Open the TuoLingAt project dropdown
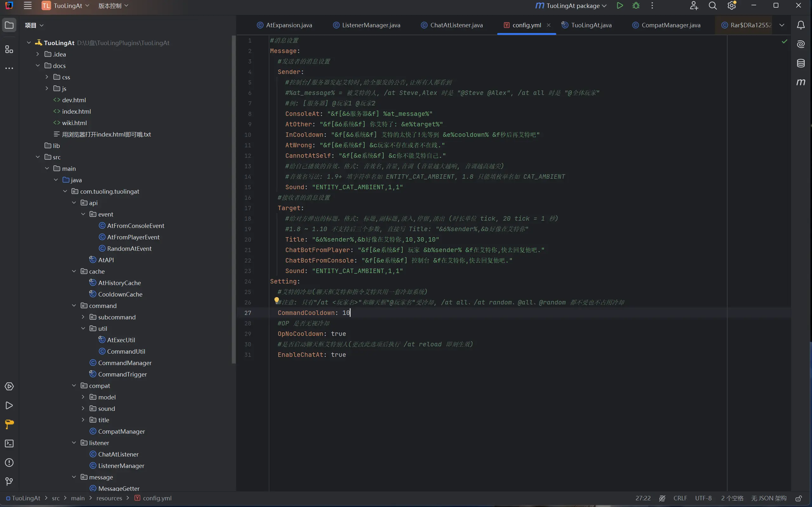812x507 pixels. [66, 6]
